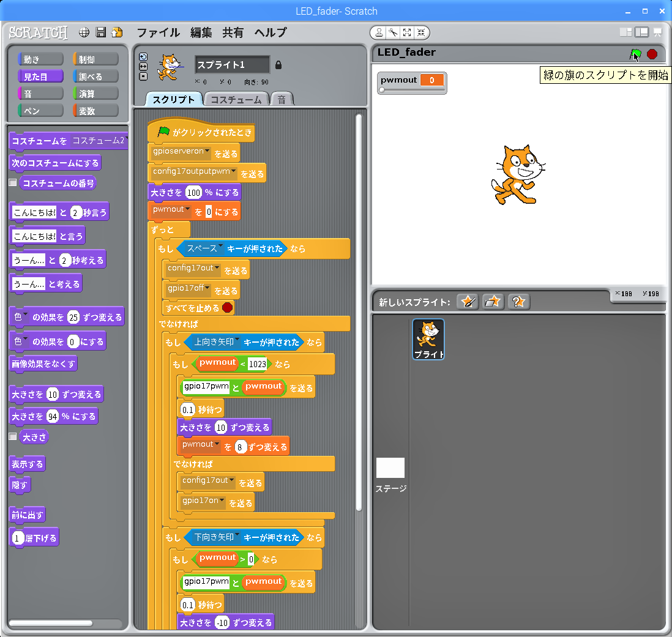The image size is (672, 637).
Task: Paint a new sprite
Action: [468, 302]
